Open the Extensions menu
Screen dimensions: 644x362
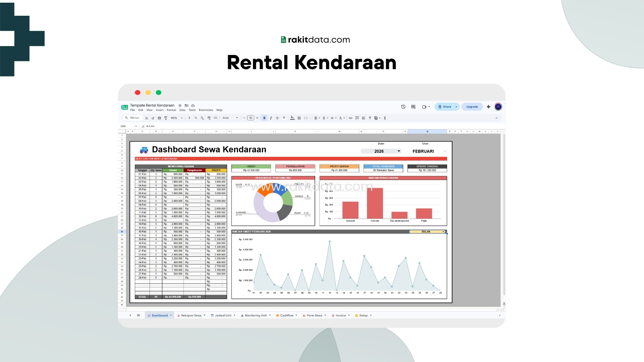(x=206, y=110)
